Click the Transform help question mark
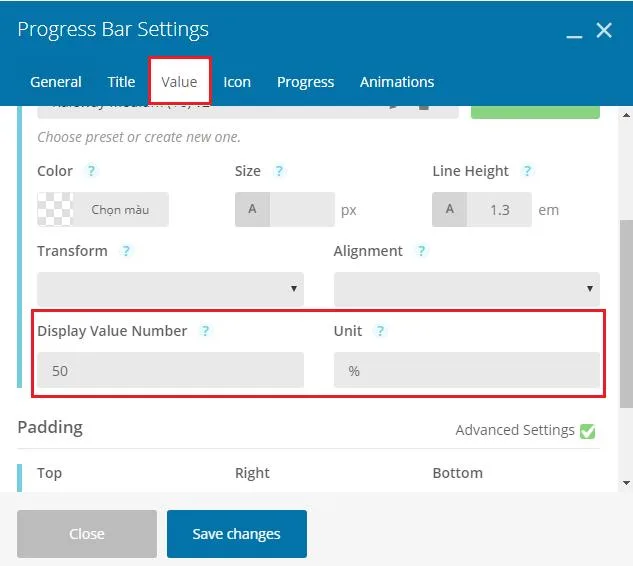 coord(126,251)
